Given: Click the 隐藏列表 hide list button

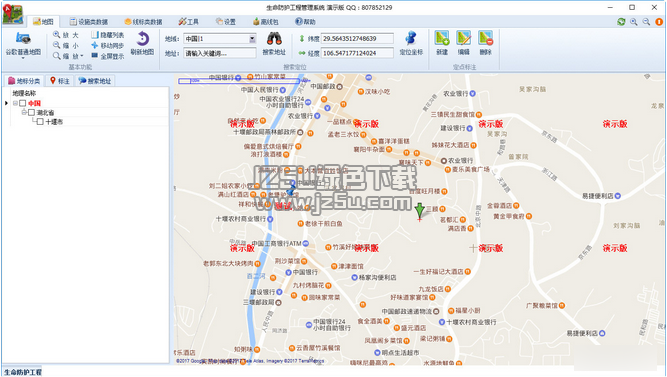Looking at the screenshot, I should click(x=108, y=35).
